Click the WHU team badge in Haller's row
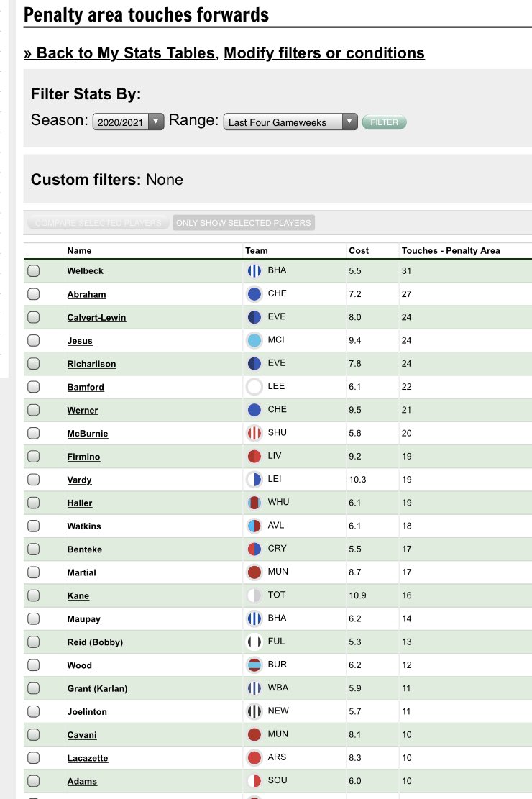The image size is (532, 799). pos(254,503)
